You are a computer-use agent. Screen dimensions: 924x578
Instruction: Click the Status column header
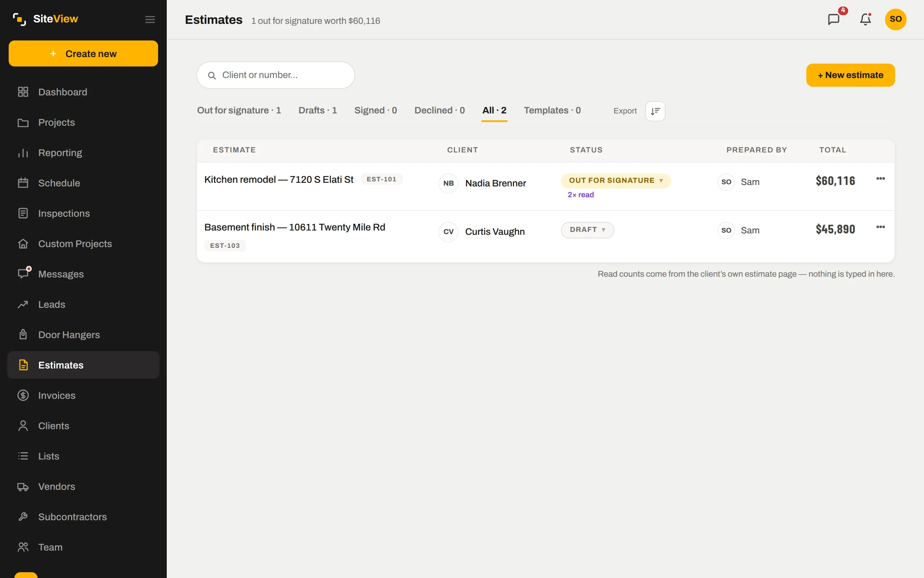pyautogui.click(x=586, y=150)
